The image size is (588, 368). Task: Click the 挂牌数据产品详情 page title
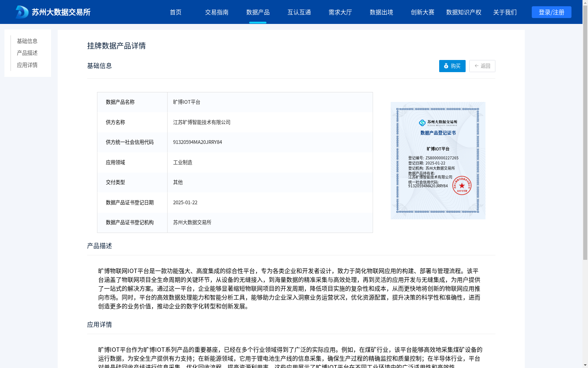tap(116, 46)
